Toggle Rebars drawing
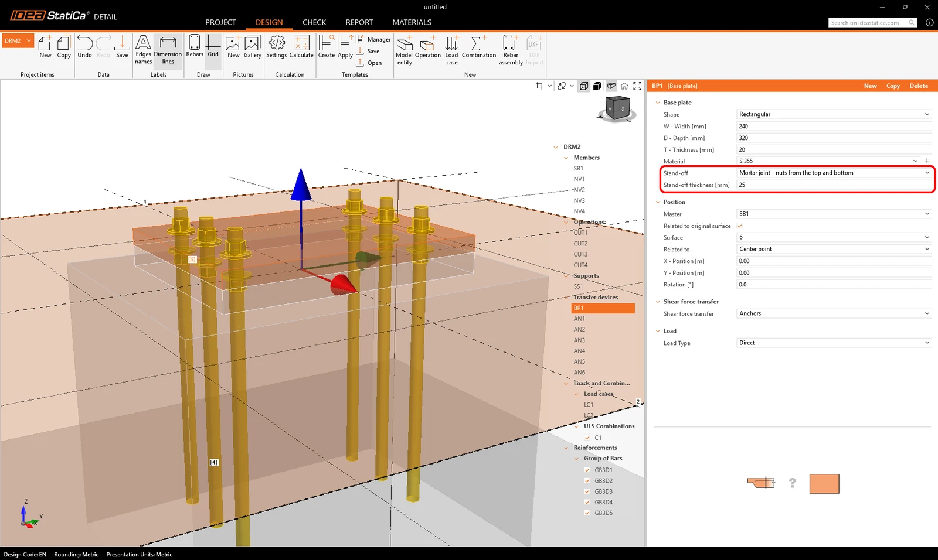938x560 pixels. (x=195, y=46)
